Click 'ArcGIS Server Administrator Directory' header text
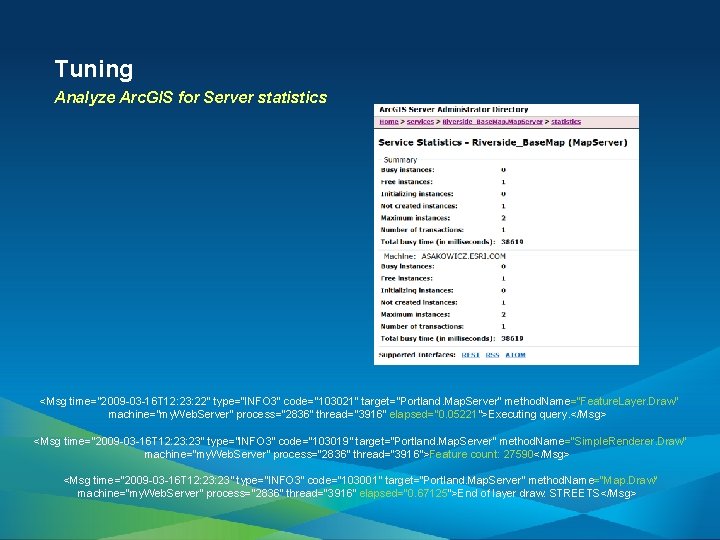720x540 pixels. [x=454, y=109]
